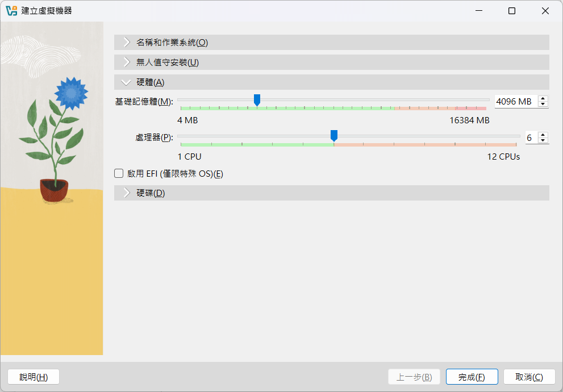Click the 處理器 slider handle

(334, 135)
